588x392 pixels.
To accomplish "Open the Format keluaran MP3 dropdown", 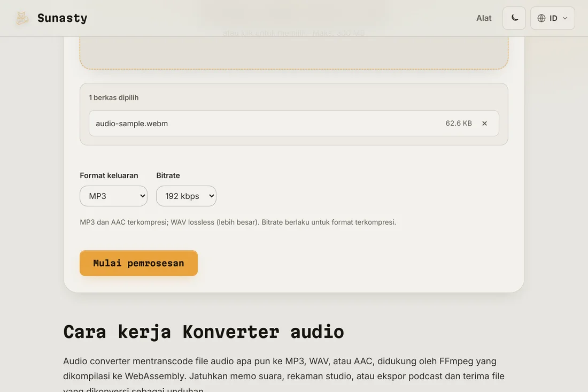I will 113,196.
